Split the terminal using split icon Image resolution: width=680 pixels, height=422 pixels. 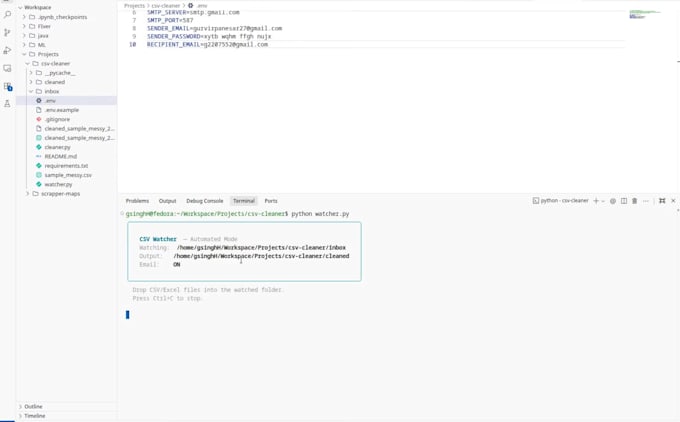pos(624,201)
